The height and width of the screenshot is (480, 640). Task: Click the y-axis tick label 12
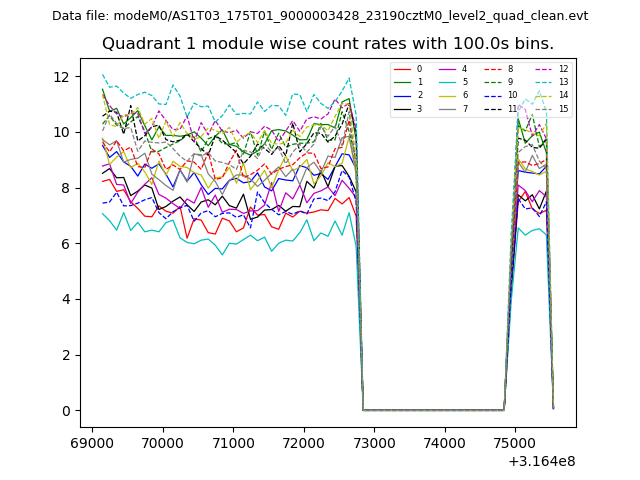(61, 77)
